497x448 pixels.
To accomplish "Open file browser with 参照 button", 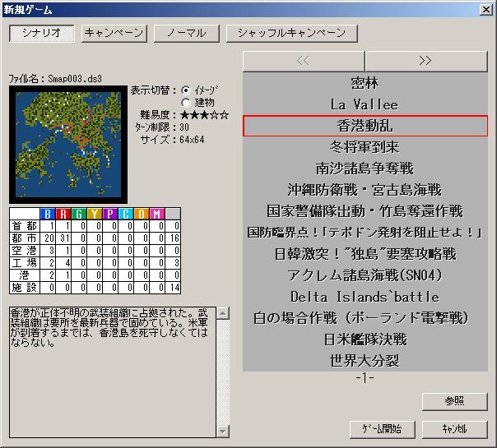I will [454, 401].
